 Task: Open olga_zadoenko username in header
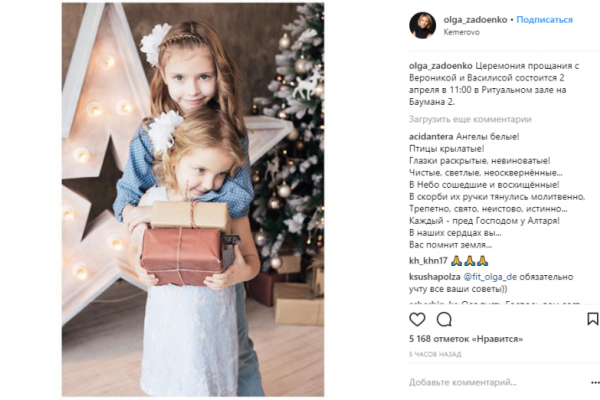tap(475, 20)
